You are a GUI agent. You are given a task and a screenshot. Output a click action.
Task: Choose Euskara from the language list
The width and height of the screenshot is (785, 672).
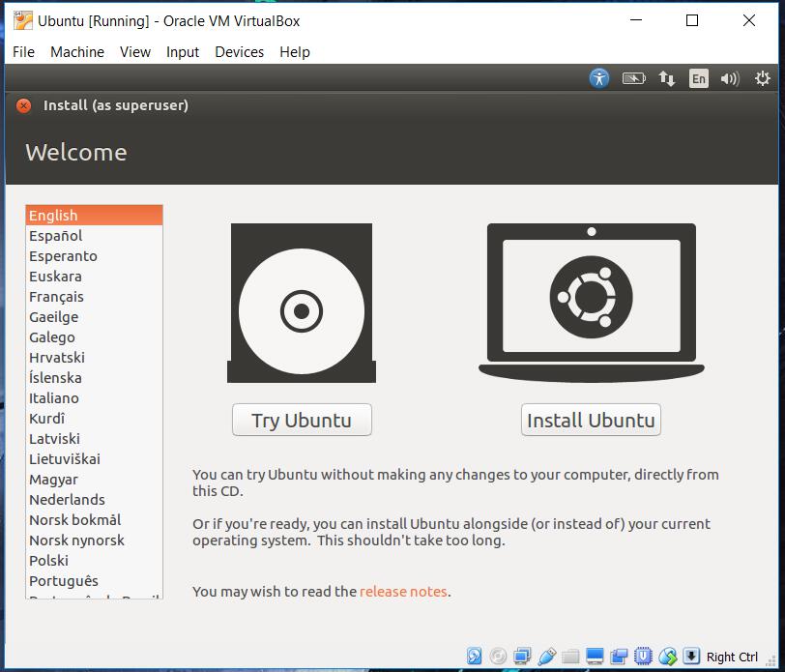pos(94,277)
